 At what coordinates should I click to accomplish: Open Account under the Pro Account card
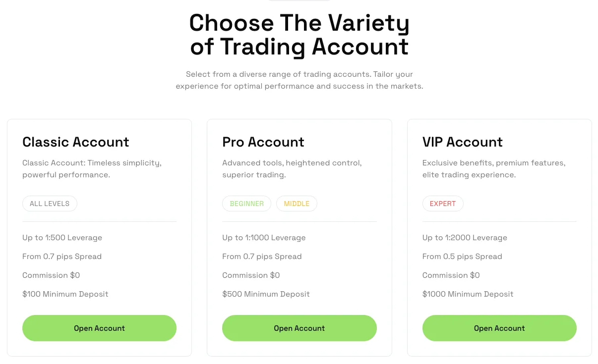[299, 328]
